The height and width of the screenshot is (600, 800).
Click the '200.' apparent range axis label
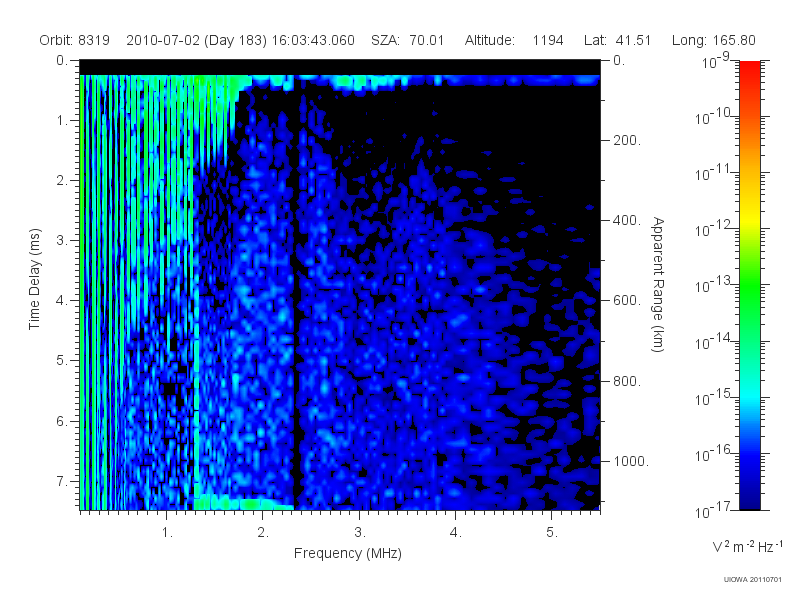click(x=627, y=140)
